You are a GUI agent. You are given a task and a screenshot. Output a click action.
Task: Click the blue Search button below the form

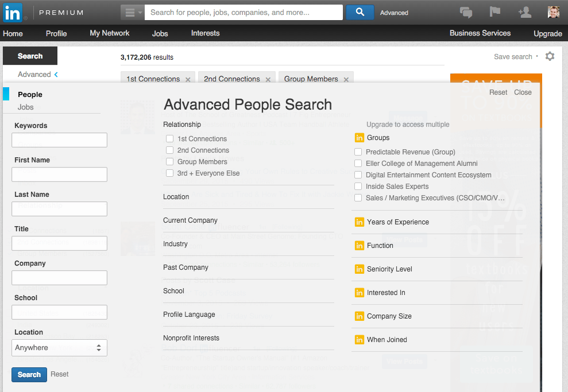tap(29, 375)
